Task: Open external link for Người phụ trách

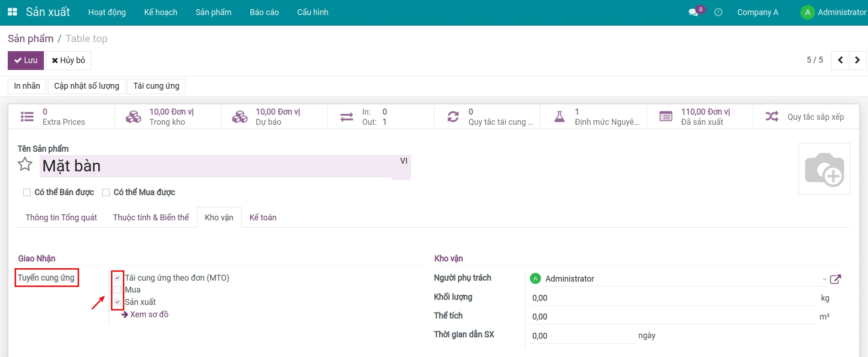Action: click(835, 279)
